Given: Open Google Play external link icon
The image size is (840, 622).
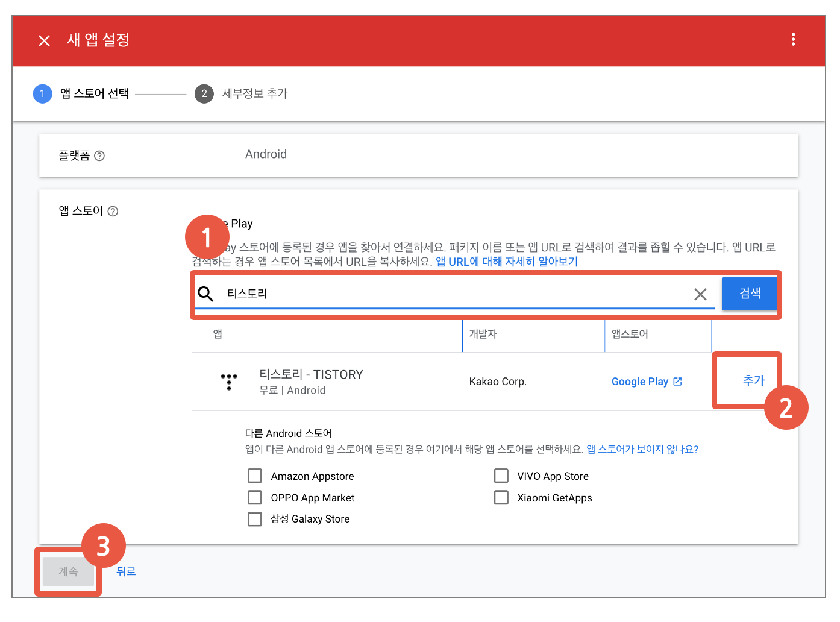Looking at the screenshot, I should pyautogui.click(x=677, y=382).
